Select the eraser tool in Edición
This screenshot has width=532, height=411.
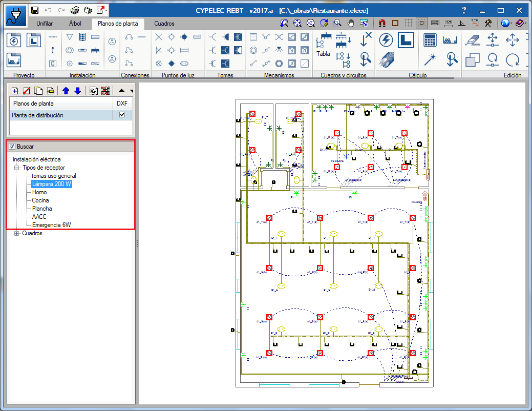473,40
